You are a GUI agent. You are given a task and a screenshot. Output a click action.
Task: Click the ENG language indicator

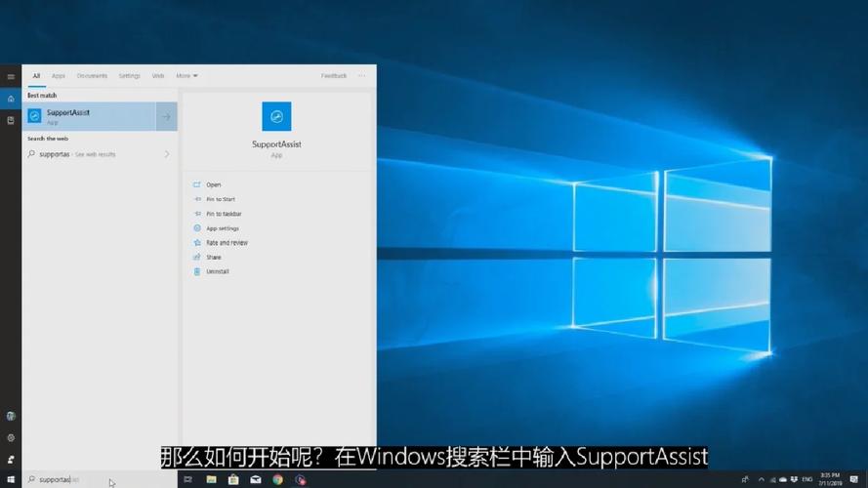[x=807, y=479]
